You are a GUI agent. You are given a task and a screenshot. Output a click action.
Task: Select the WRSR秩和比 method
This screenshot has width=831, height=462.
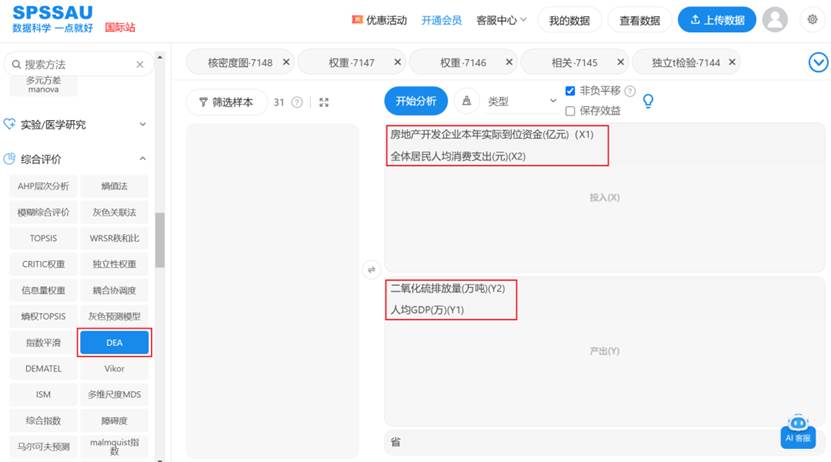click(114, 238)
